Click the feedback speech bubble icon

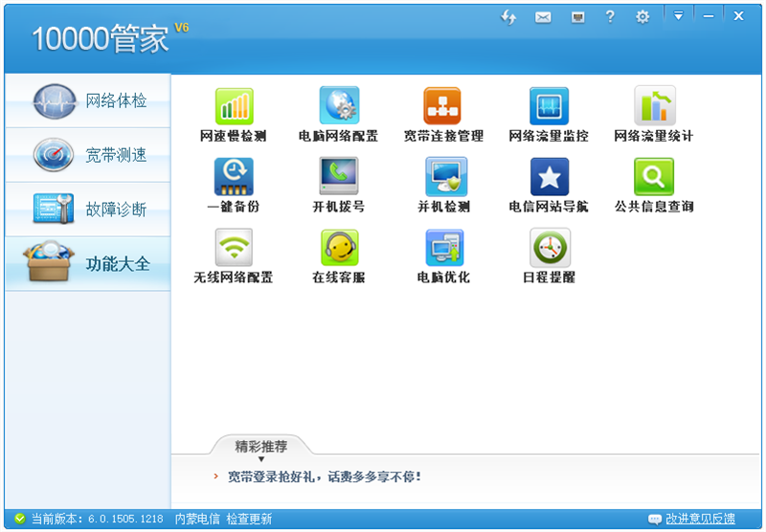655,519
